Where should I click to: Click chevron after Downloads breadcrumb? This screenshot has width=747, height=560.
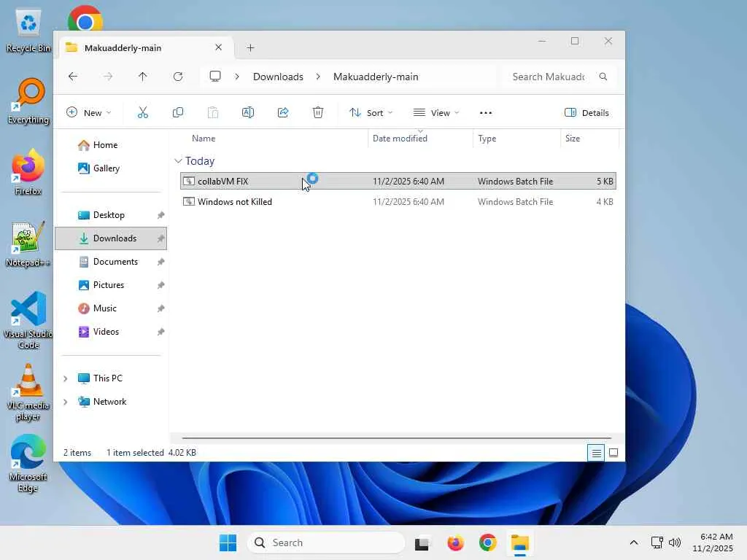[x=318, y=77]
